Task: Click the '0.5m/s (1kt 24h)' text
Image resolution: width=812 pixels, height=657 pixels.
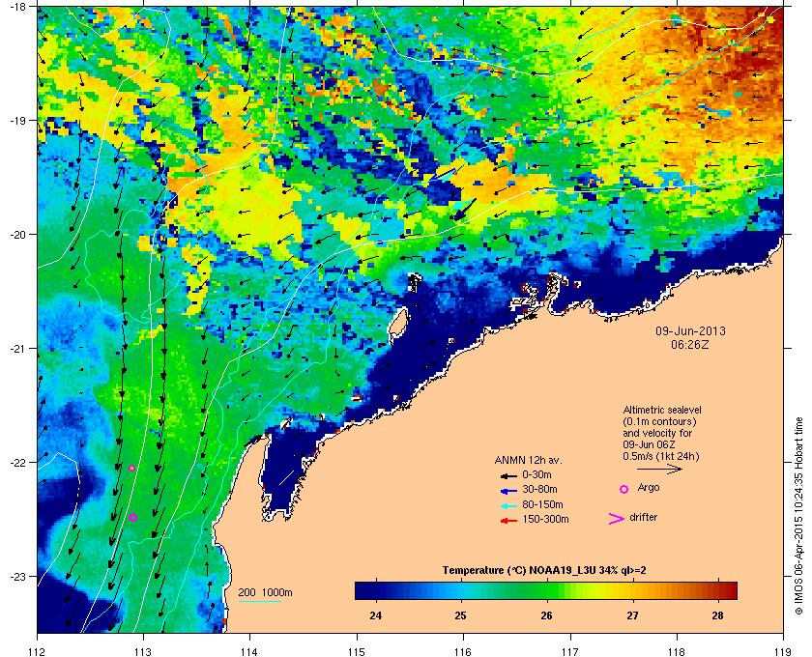Action: (x=661, y=457)
